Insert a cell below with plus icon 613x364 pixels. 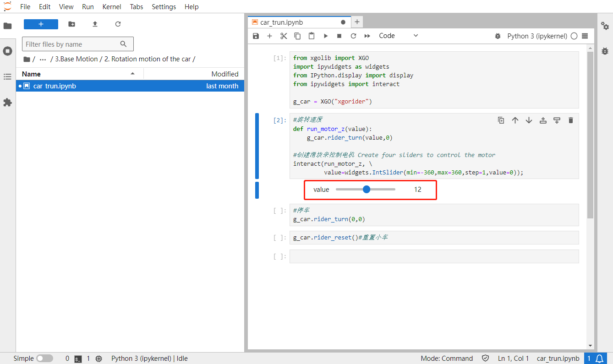[x=269, y=36]
